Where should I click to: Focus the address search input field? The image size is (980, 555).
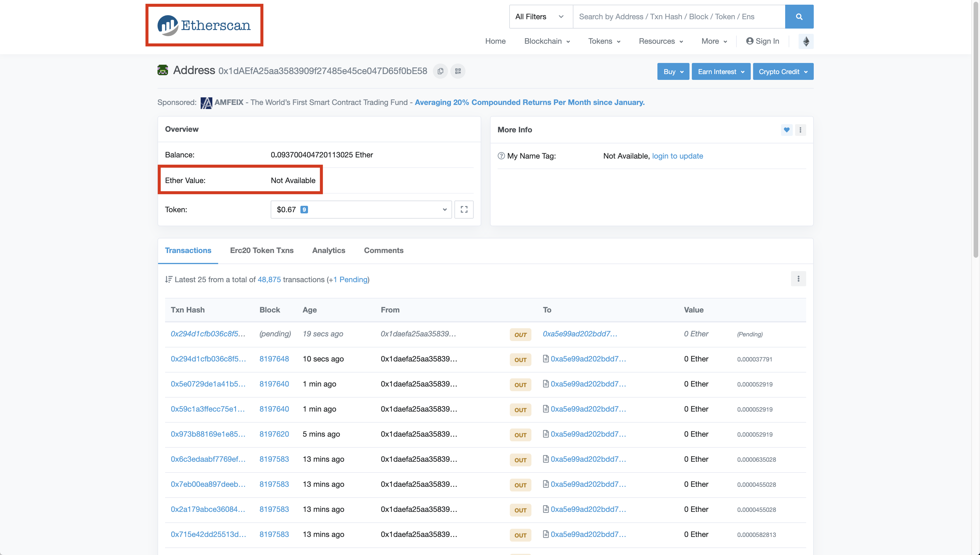(x=678, y=17)
